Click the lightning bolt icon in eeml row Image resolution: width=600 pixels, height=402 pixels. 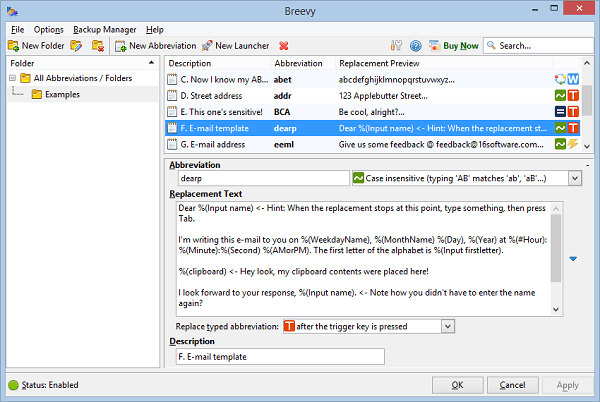pyautogui.click(x=573, y=144)
